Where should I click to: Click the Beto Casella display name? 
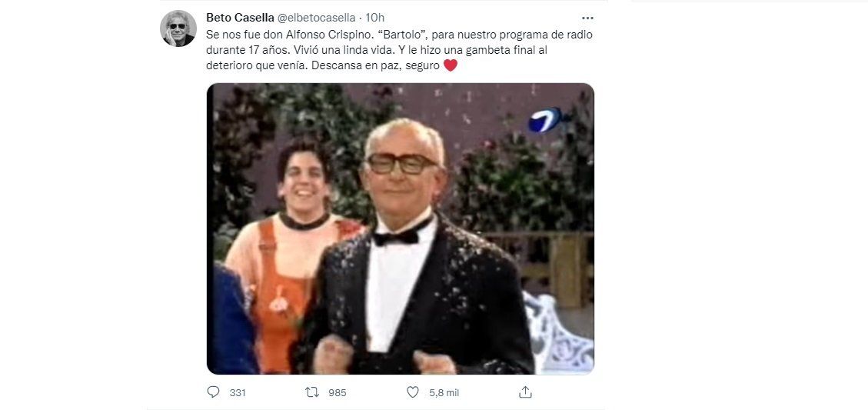click(x=240, y=18)
